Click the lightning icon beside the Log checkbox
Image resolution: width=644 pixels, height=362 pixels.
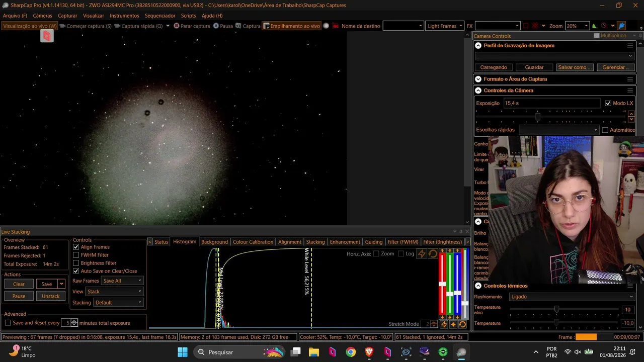422,254
